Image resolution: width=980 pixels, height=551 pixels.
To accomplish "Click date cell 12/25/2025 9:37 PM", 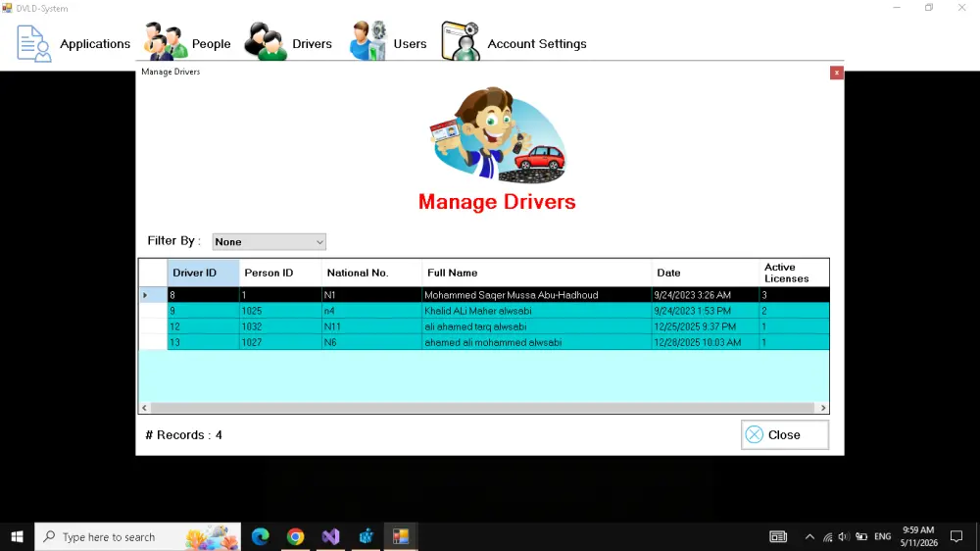I will click(x=706, y=326).
